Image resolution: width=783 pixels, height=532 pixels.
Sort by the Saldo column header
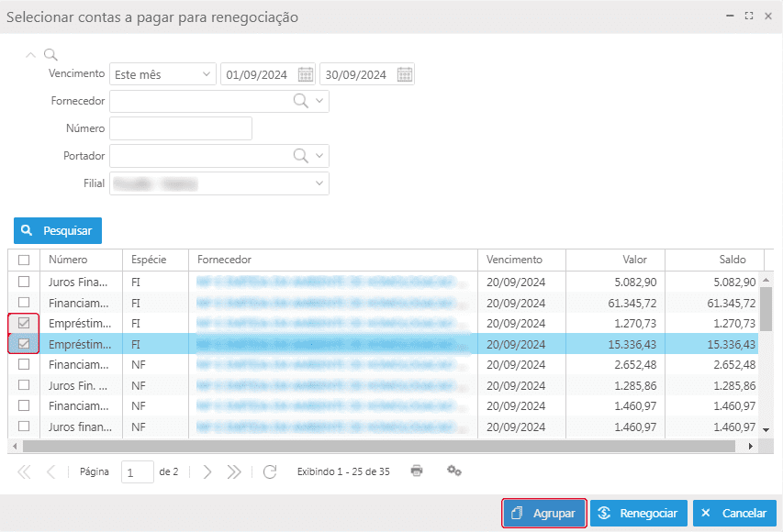pos(714,260)
